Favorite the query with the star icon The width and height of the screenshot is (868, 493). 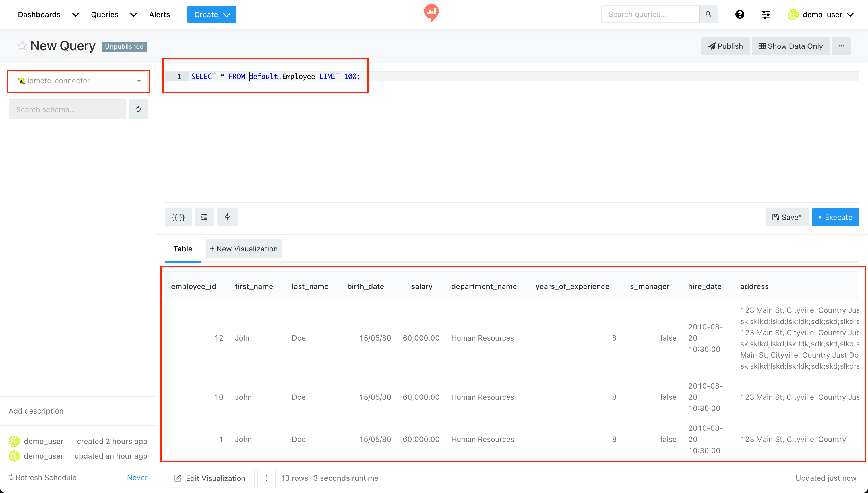22,46
